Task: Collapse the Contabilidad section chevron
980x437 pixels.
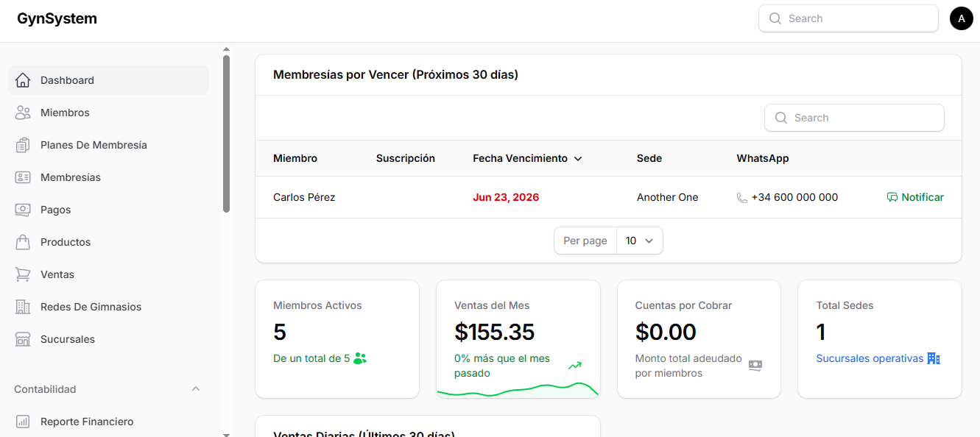Action: click(196, 388)
